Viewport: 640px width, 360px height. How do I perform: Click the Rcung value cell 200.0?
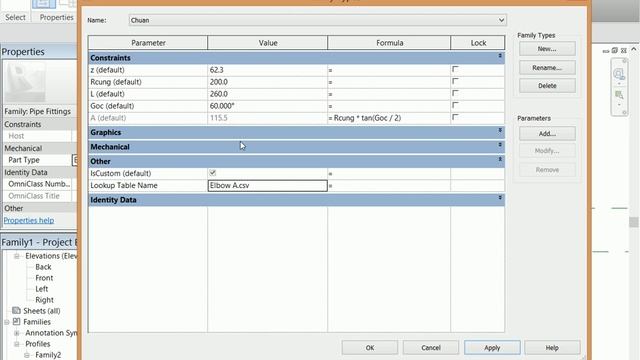click(267, 82)
